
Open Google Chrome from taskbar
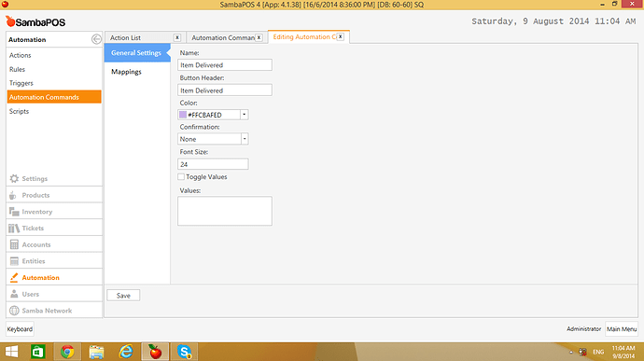[67, 352]
